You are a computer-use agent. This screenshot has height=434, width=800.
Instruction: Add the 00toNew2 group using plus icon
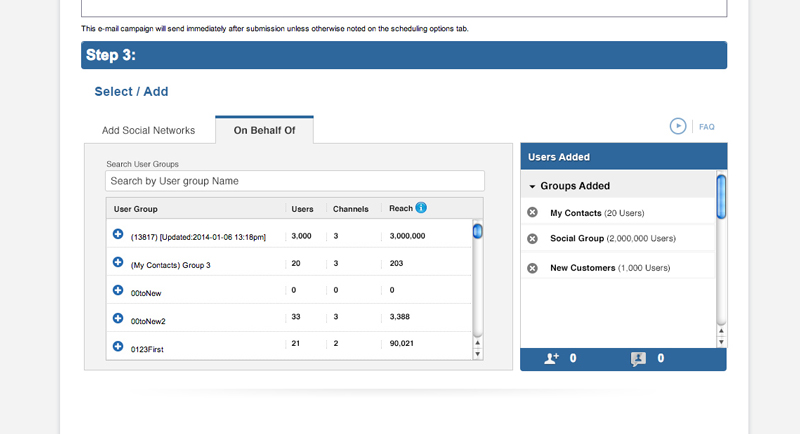118,319
